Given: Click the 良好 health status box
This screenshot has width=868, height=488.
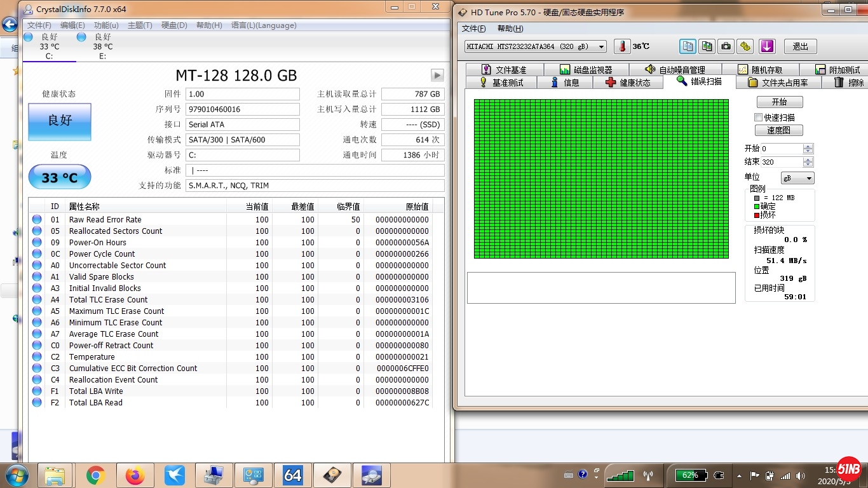Looking at the screenshot, I should (x=60, y=121).
